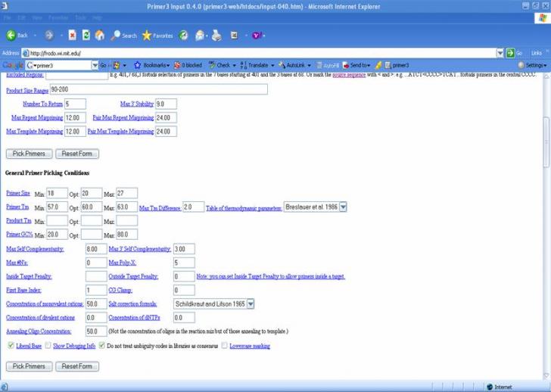This screenshot has height=392, width=551.
Task: Enable the Show Debuging Info checkbox
Action: 48,346
